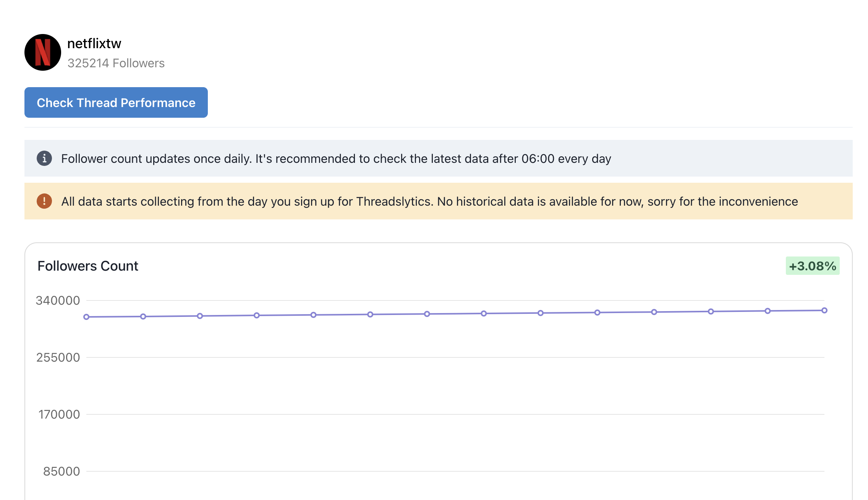The width and height of the screenshot is (868, 500).
Task: Click the first data point on the chart
Action: [x=86, y=317]
